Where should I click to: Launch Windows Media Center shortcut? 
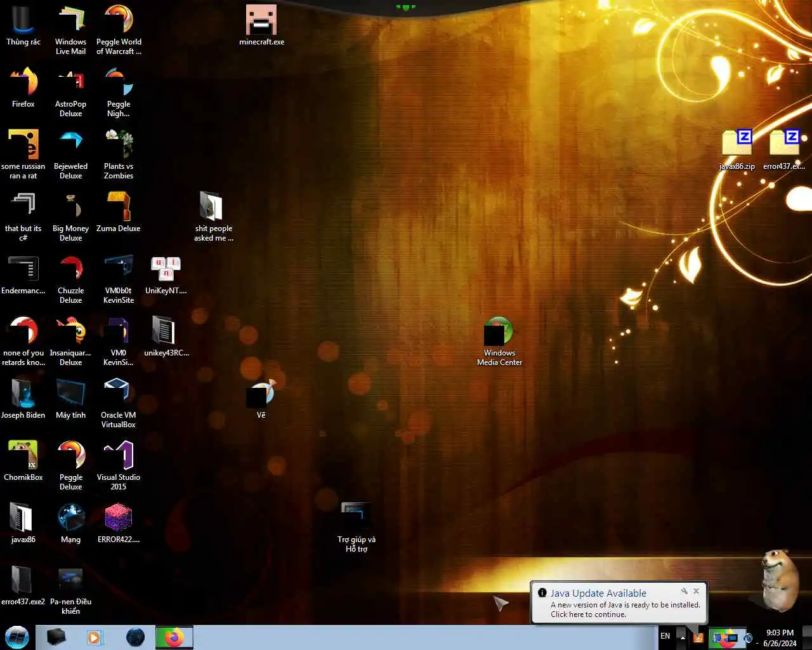[499, 341]
